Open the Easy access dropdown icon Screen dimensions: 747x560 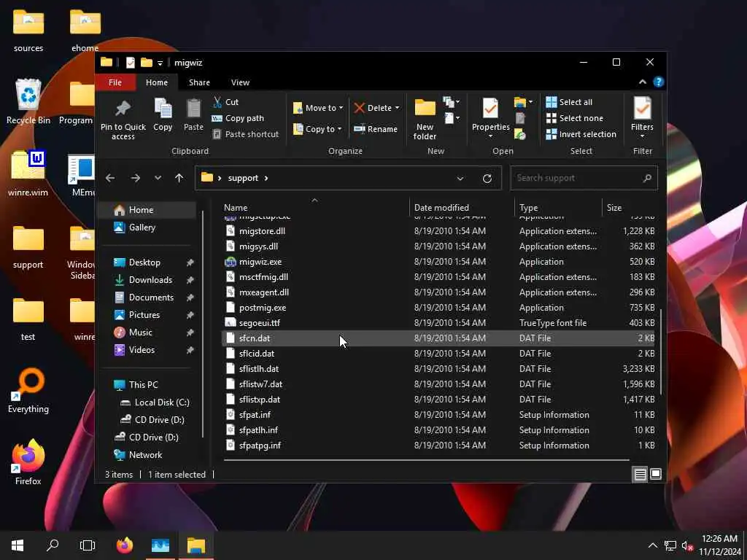pyautogui.click(x=451, y=117)
